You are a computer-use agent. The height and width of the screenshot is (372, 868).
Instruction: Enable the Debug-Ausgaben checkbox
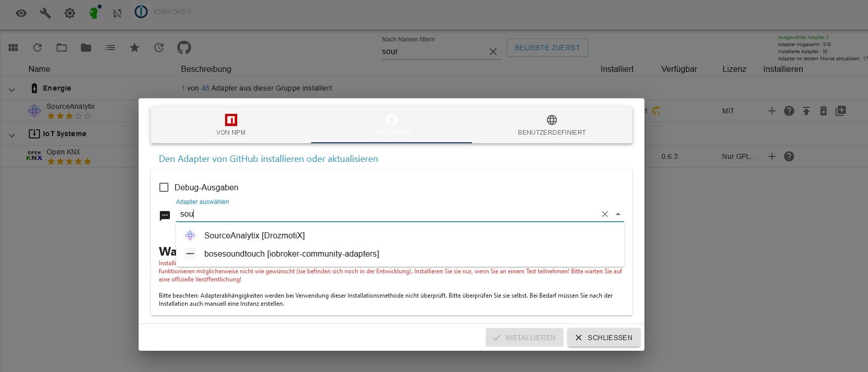point(164,187)
